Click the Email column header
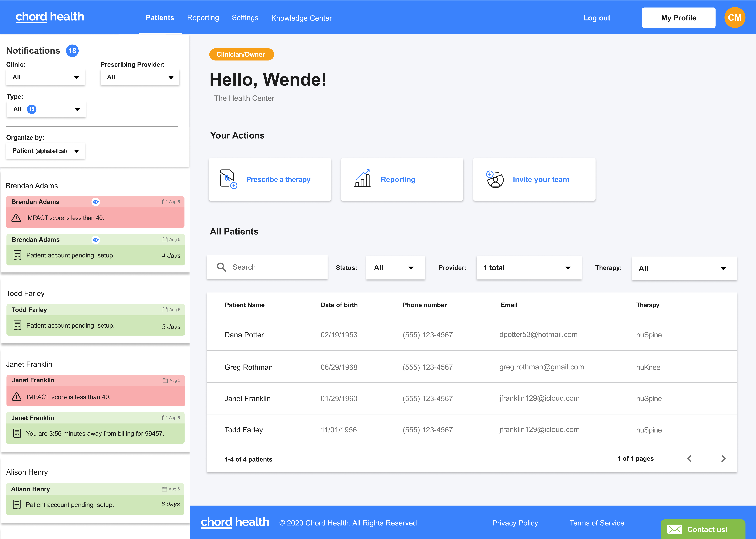 (509, 305)
